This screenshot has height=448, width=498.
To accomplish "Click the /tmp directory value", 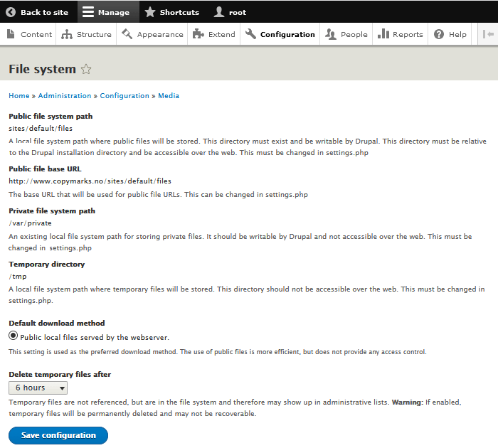I will [x=18, y=277].
